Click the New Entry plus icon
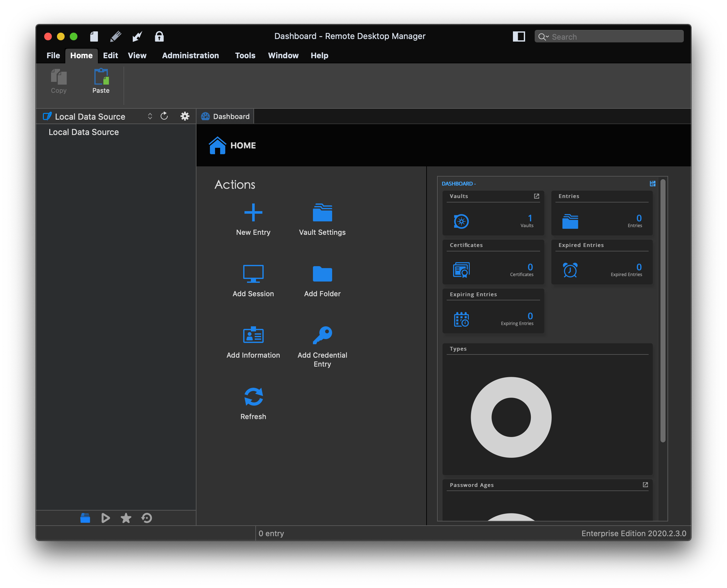The width and height of the screenshot is (727, 588). [253, 212]
